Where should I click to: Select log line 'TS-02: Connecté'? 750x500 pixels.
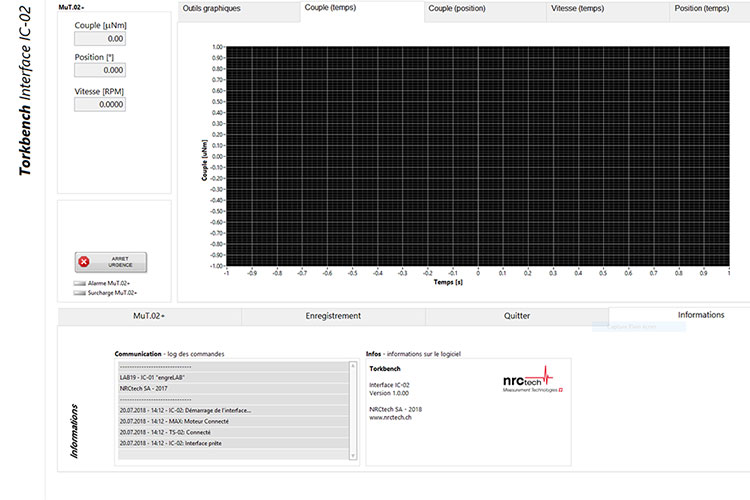click(233, 433)
